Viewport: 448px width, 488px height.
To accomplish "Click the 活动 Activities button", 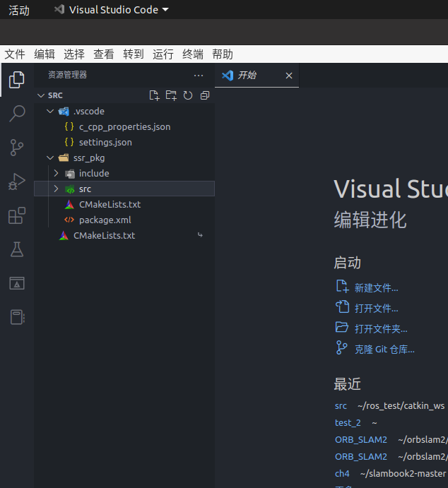I will click(19, 11).
